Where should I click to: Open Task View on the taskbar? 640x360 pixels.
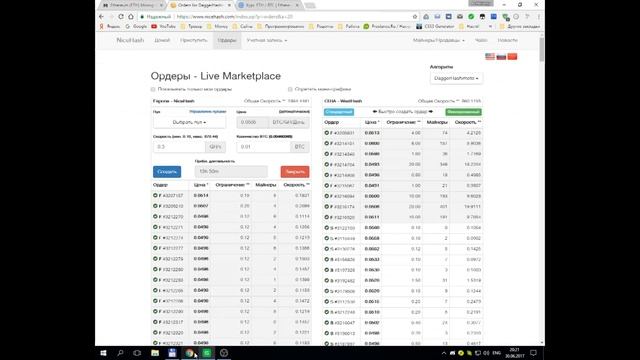click(137, 353)
